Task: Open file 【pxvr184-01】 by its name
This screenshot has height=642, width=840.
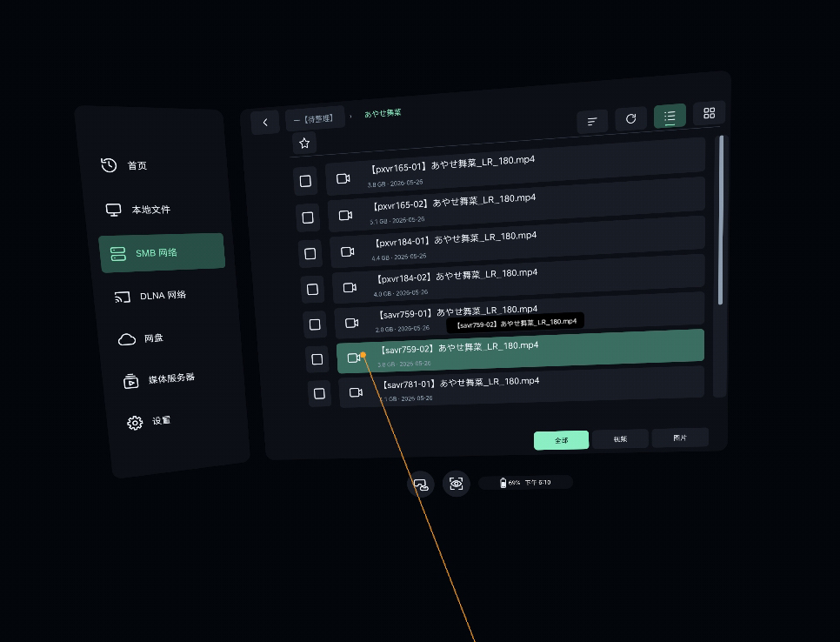Action: coord(457,239)
